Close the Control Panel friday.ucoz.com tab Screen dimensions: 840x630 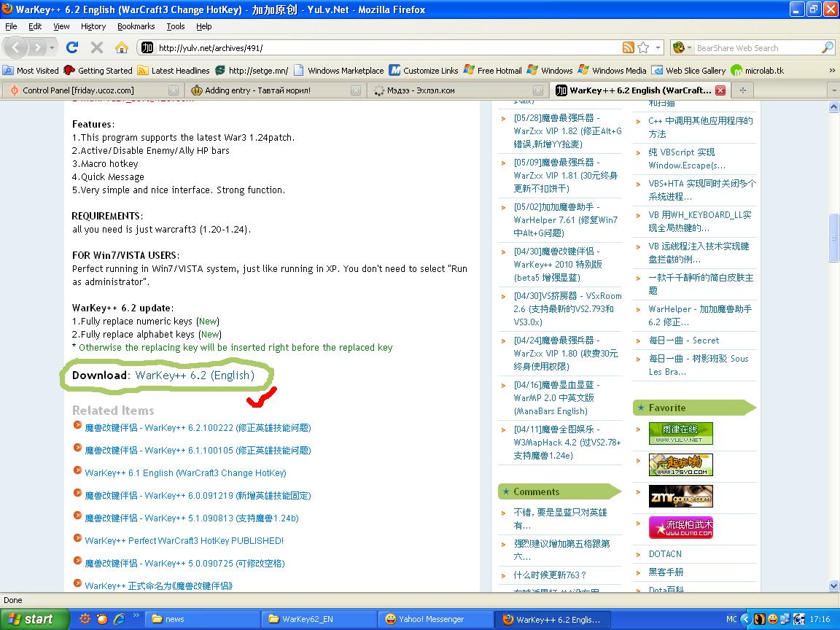click(173, 90)
